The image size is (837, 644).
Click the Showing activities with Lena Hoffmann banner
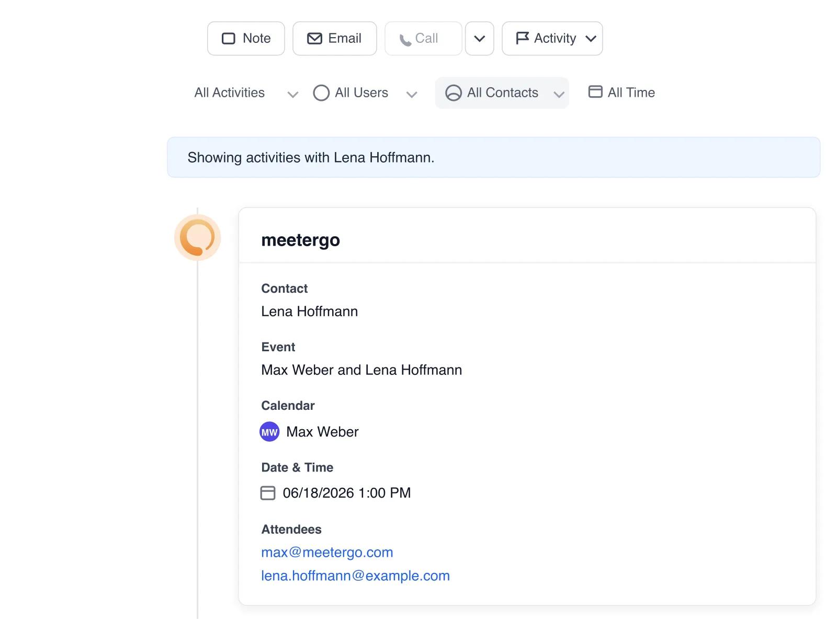(x=493, y=157)
